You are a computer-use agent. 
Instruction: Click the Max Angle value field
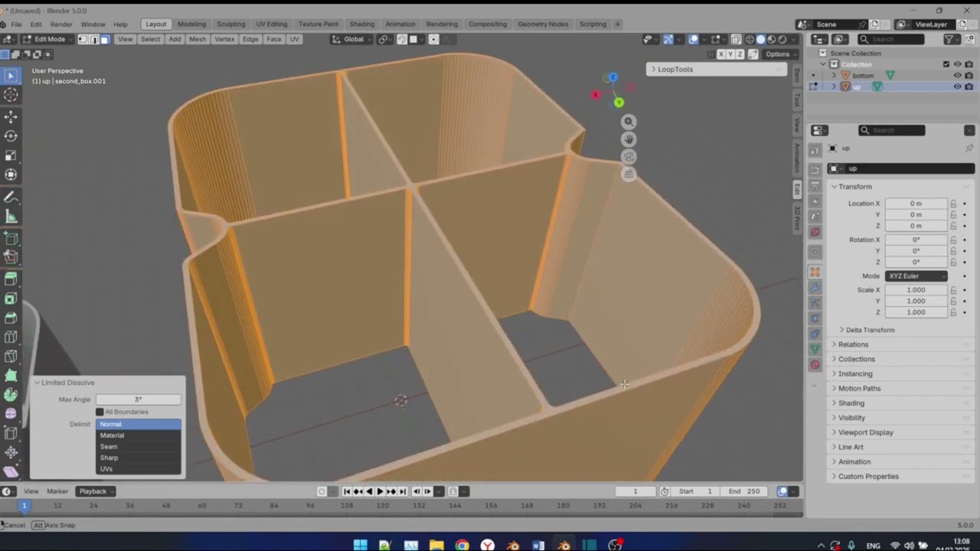click(x=138, y=399)
